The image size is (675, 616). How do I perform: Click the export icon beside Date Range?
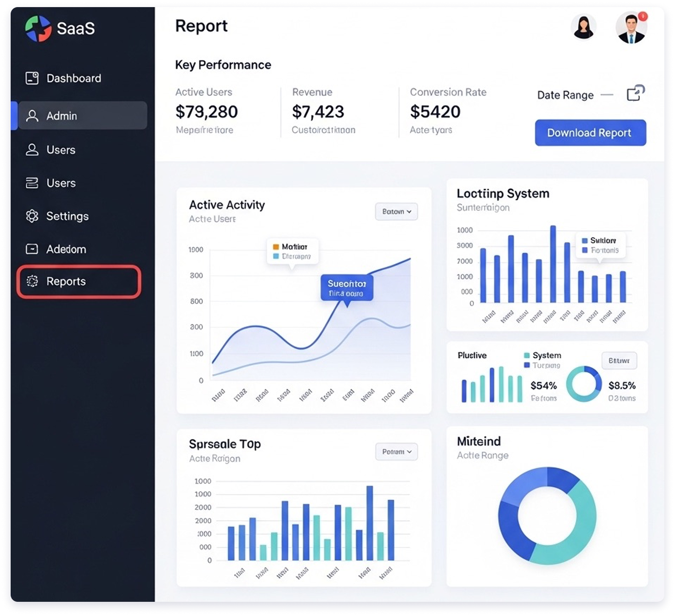[x=635, y=94]
